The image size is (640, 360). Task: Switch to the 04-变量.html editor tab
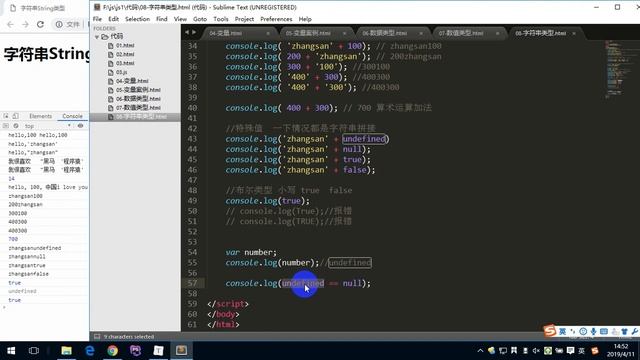[x=226, y=33]
